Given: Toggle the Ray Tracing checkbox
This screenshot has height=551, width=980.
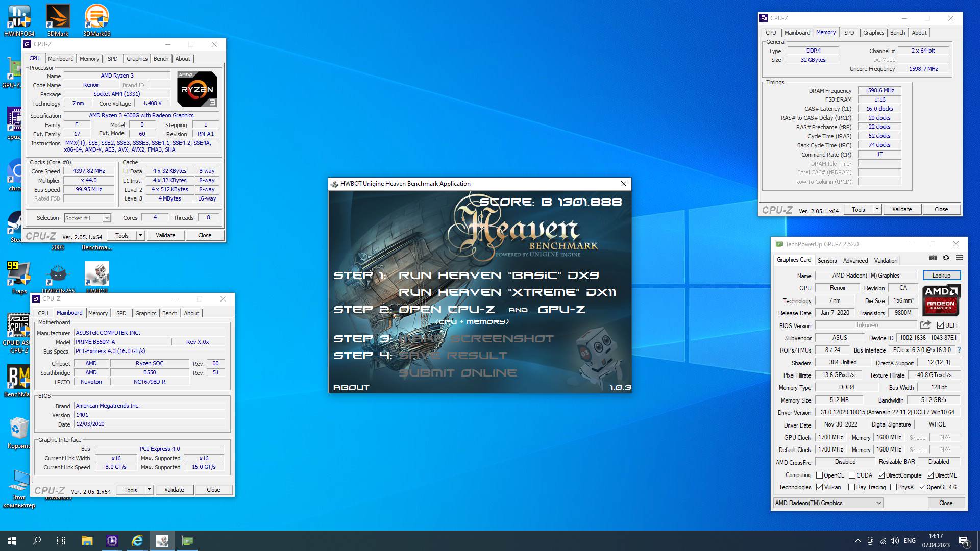Looking at the screenshot, I should [x=851, y=487].
